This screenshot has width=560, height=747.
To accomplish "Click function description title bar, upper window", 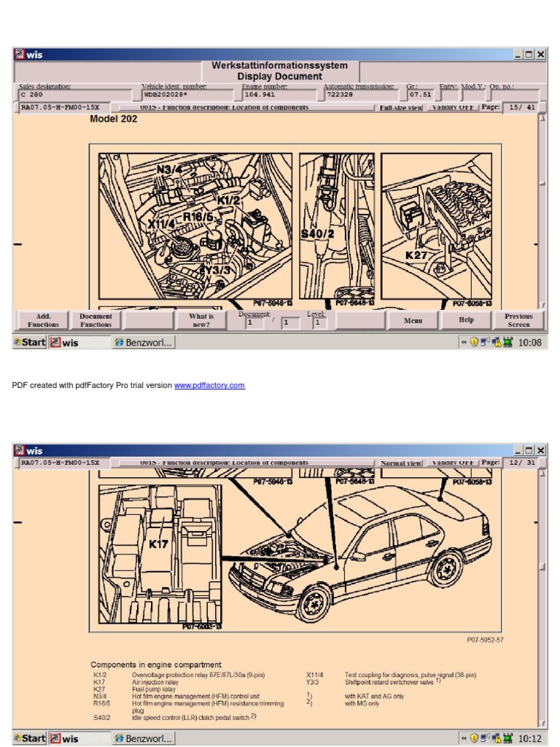I will coord(246,108).
